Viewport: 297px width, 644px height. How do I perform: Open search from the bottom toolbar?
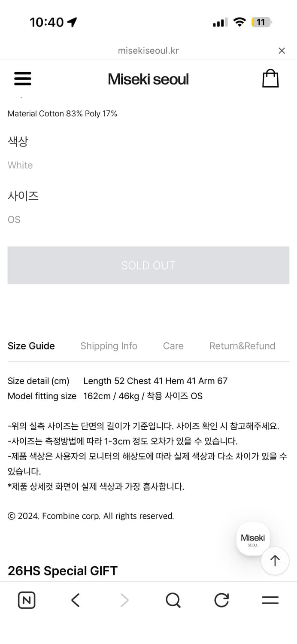tap(173, 600)
